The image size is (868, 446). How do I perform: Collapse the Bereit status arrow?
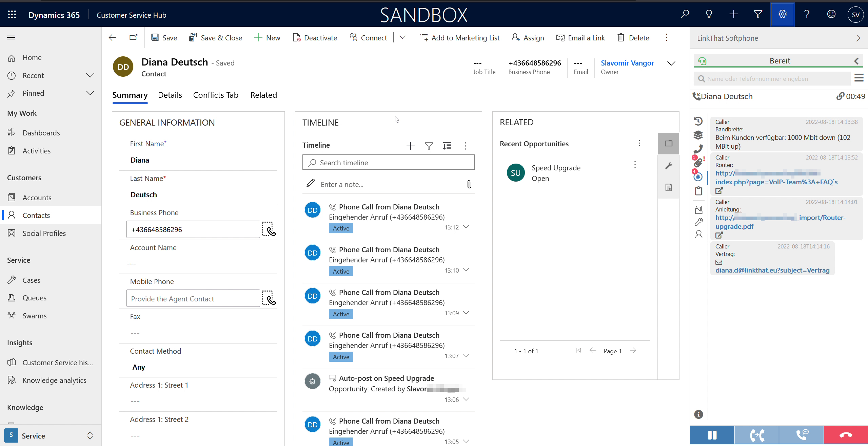pos(856,61)
